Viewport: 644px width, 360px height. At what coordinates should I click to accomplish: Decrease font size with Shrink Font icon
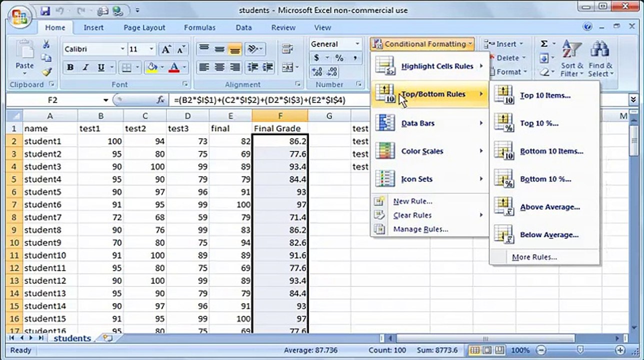(x=180, y=49)
